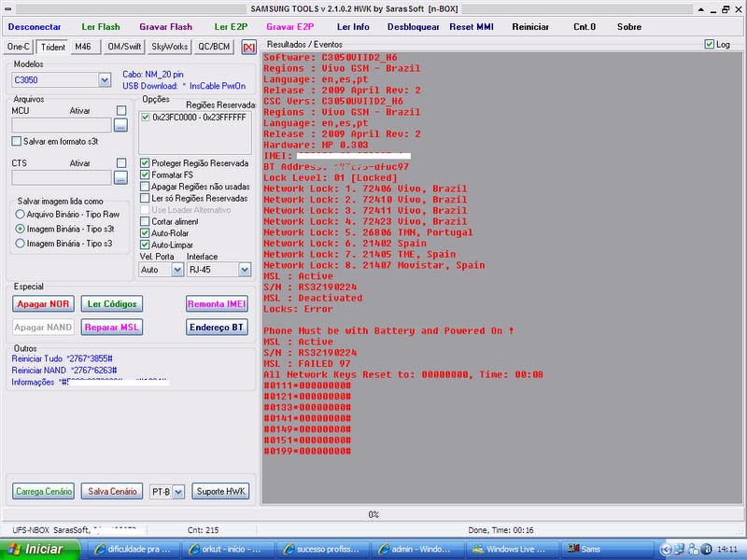Open Vel. Porta Auto dropdown
747x560 pixels.
coord(177,270)
